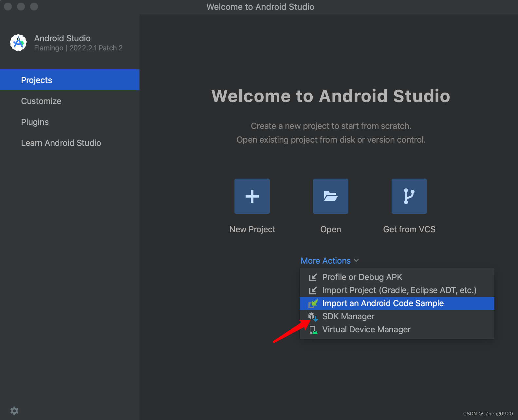Screen dimensions: 518x420
Task: Click the Welcome to Android Studio heading
Action: click(331, 96)
